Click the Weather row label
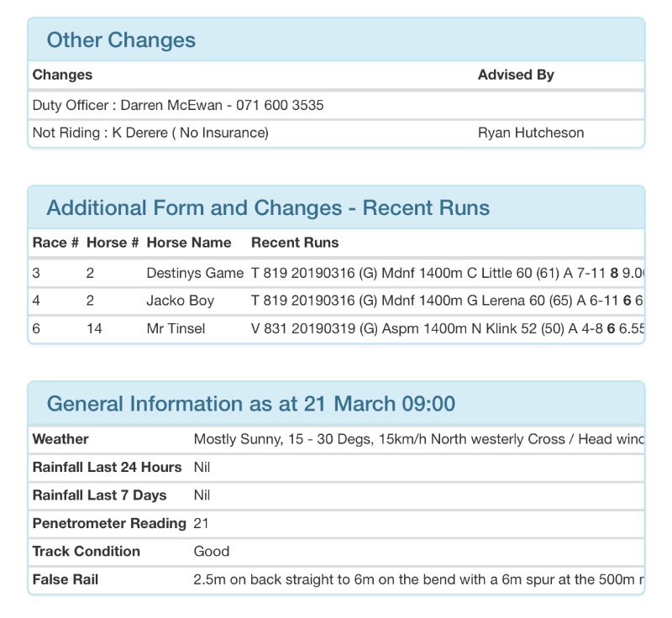The image size is (672, 618). [x=60, y=439]
